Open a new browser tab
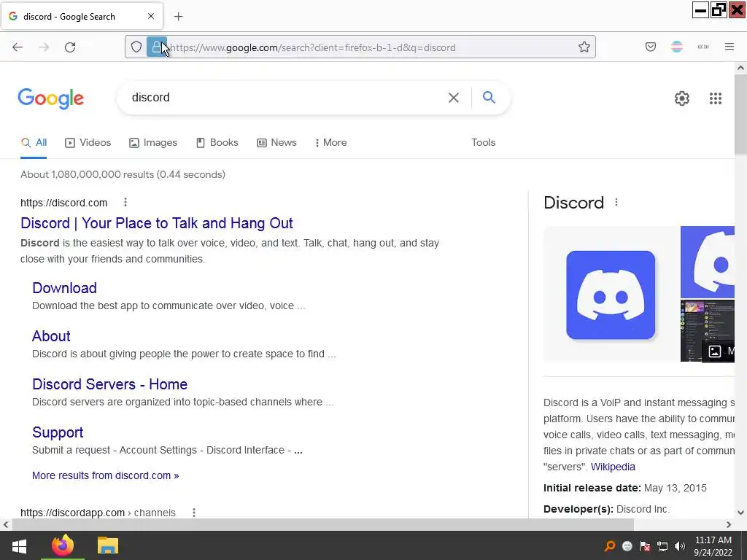 [178, 17]
